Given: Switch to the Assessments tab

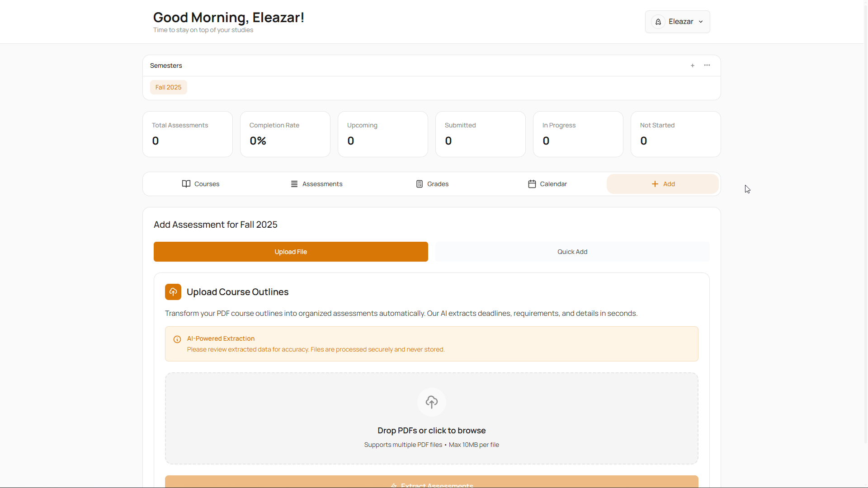Looking at the screenshot, I should [316, 184].
